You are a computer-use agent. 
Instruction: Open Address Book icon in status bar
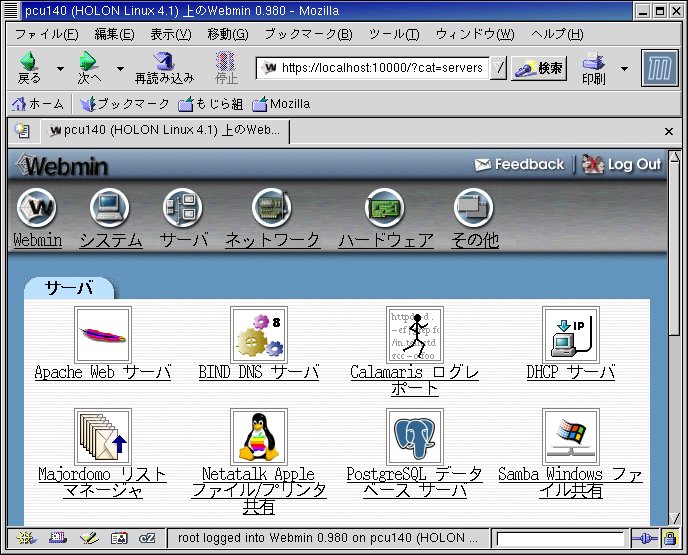[x=119, y=538]
